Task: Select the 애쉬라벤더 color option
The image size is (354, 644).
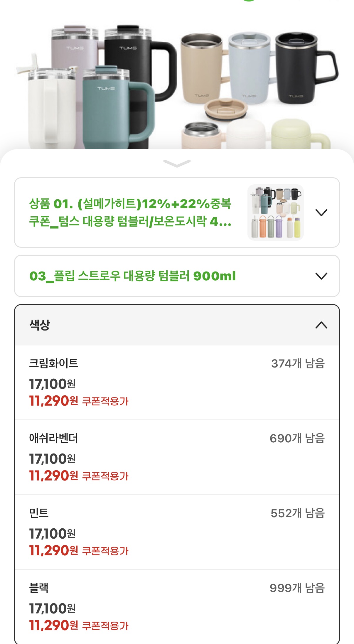Action: click(x=53, y=438)
